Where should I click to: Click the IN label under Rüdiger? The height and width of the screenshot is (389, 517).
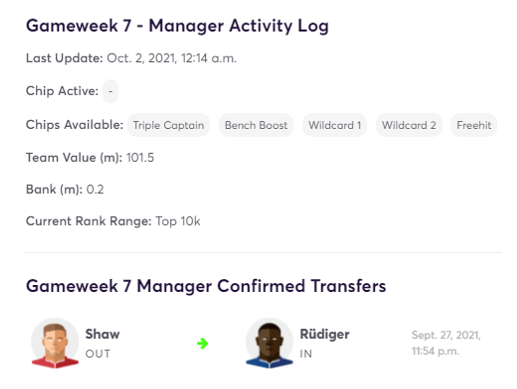pyautogui.click(x=306, y=354)
